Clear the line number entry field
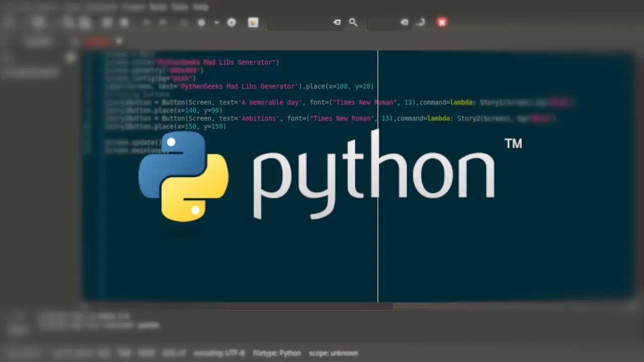The image size is (644, 362). coord(404,22)
